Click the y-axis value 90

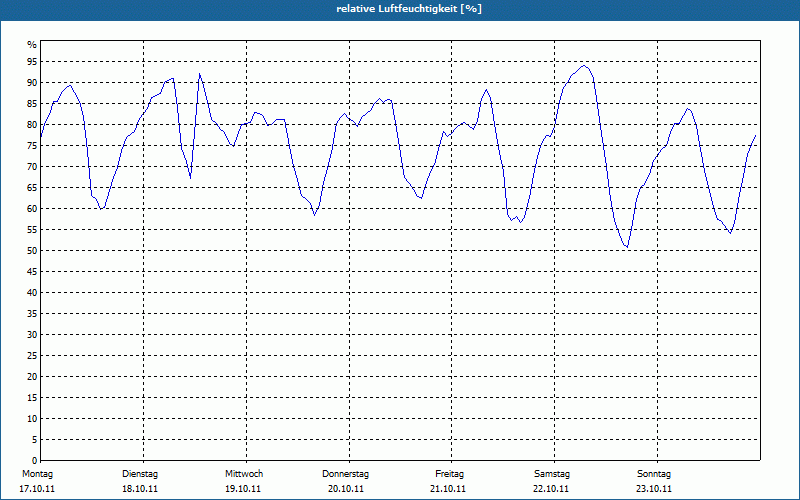pyautogui.click(x=32, y=83)
